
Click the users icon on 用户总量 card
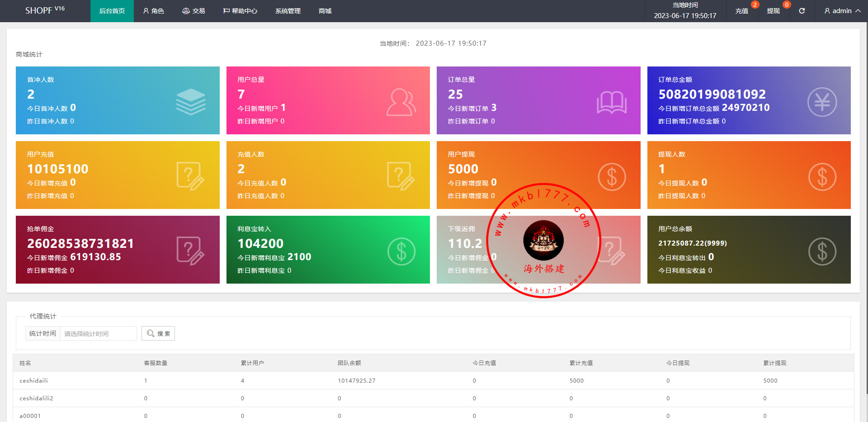tap(401, 102)
